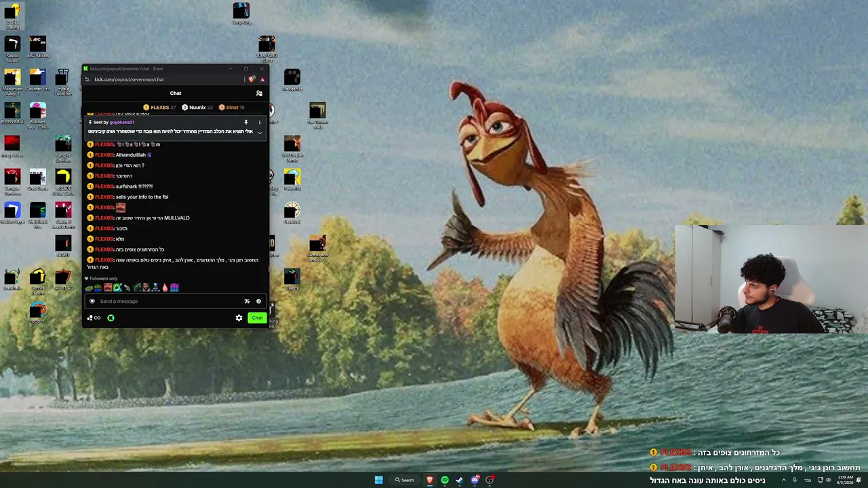Launch Brawlhalla from the desktop
The height and width of the screenshot is (488, 868).
[12, 279]
